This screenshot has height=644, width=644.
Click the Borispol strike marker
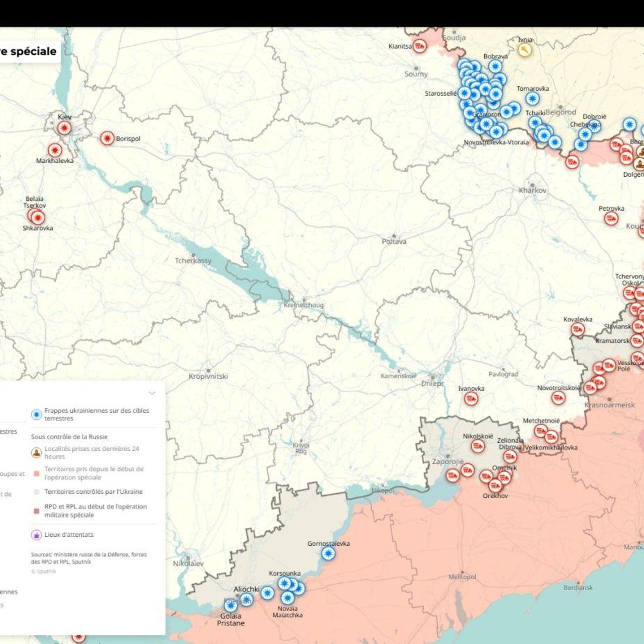(107, 138)
